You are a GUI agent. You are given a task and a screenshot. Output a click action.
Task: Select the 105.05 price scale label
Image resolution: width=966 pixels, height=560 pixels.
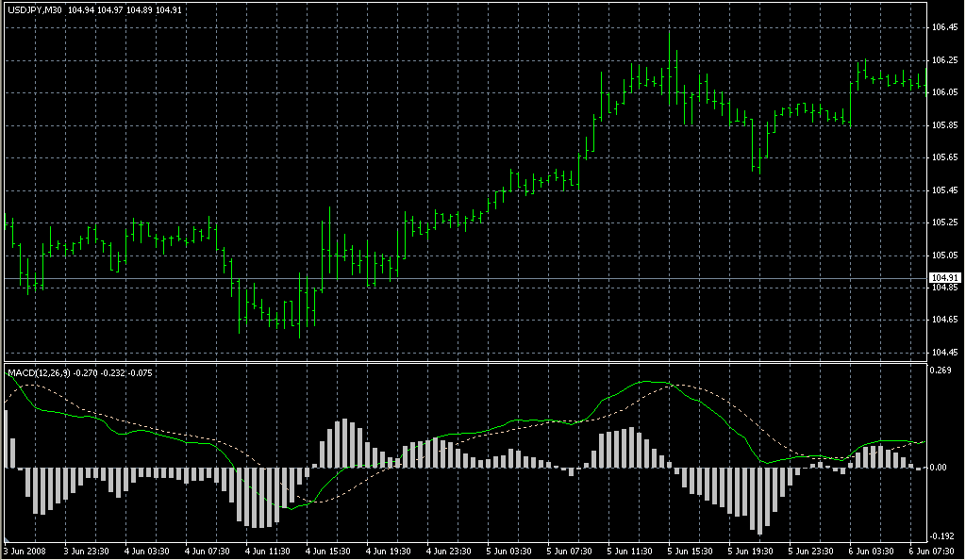click(x=944, y=255)
